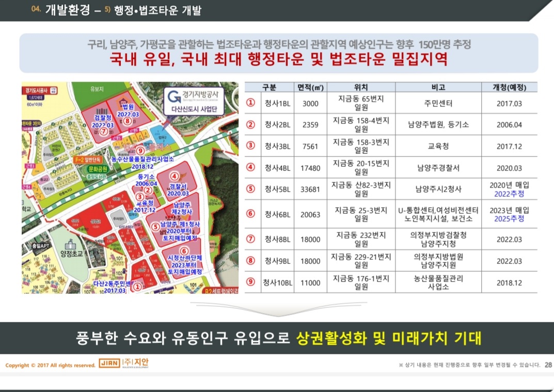554x392 pixels.
Task: Click circled number 9 beside 청사10BL in table
Action: [251, 283]
